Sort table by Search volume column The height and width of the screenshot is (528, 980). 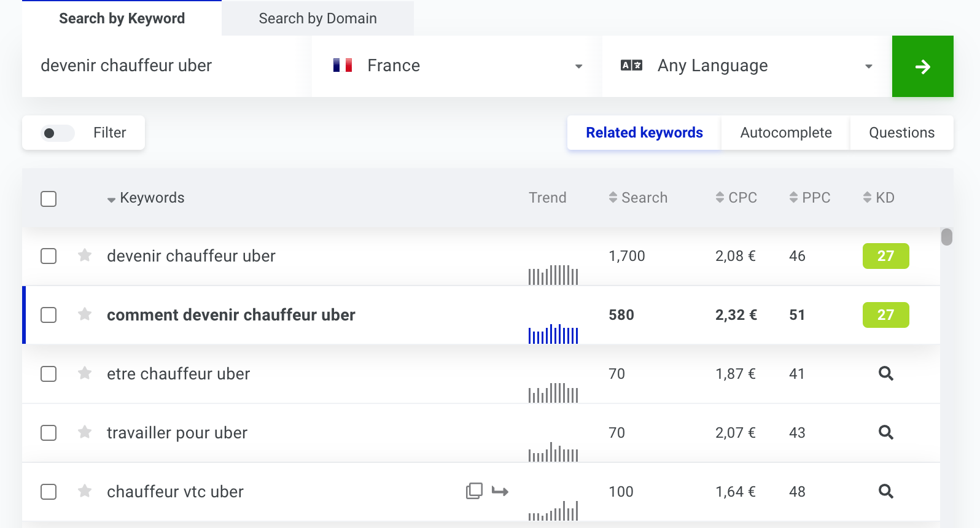pyautogui.click(x=639, y=198)
